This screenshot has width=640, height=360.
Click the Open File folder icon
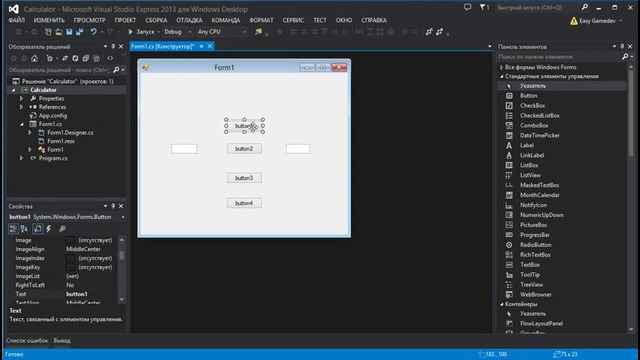tap(59, 32)
